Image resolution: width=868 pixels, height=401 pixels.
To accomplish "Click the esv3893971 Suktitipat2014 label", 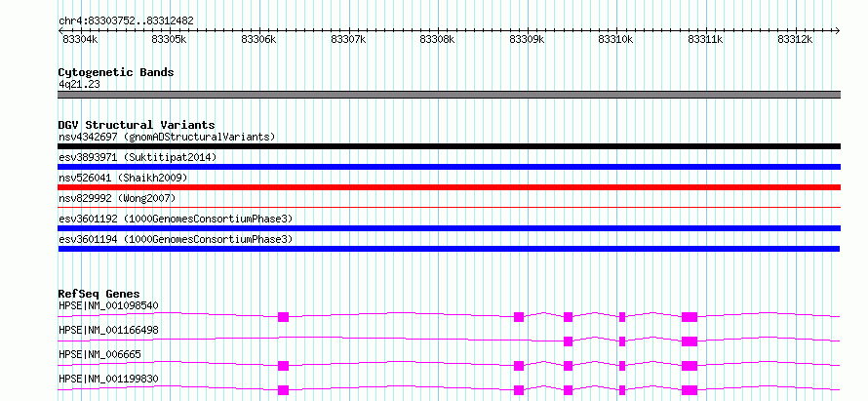I will [138, 157].
